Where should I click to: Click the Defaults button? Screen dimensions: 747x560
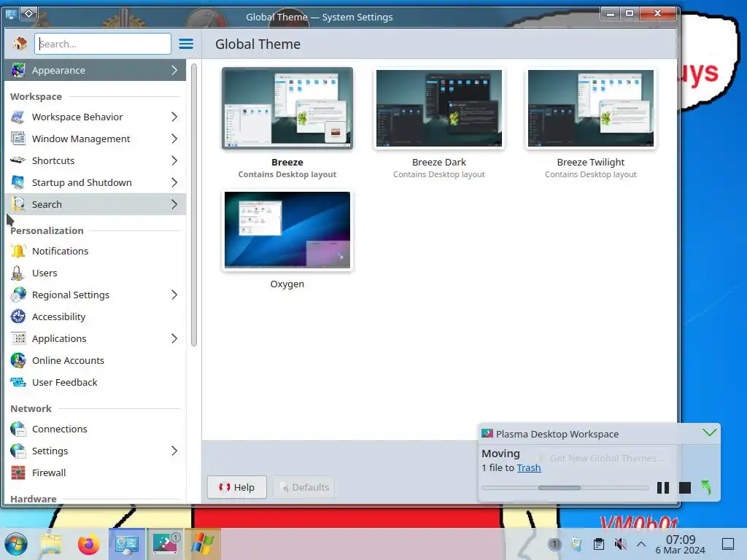pyautogui.click(x=304, y=487)
